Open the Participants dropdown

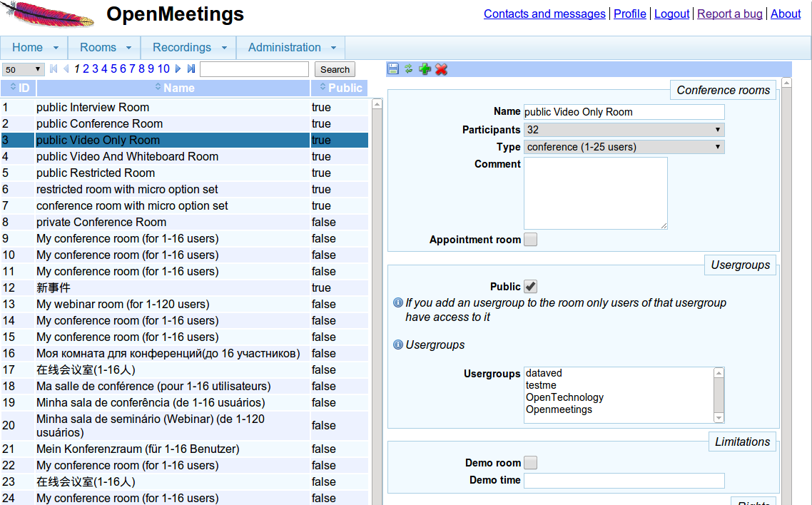click(x=624, y=130)
